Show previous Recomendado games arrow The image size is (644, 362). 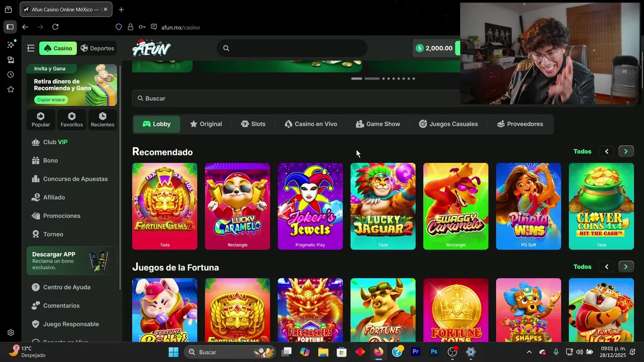607,151
